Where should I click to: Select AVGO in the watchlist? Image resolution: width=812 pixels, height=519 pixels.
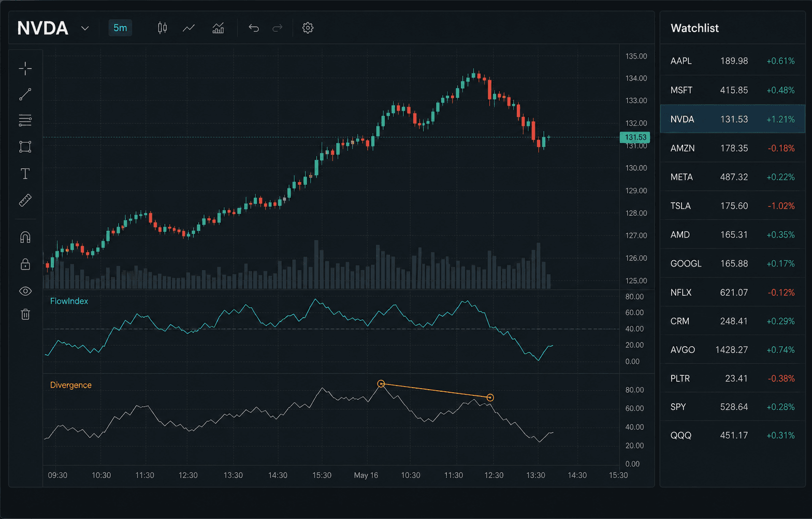click(732, 350)
